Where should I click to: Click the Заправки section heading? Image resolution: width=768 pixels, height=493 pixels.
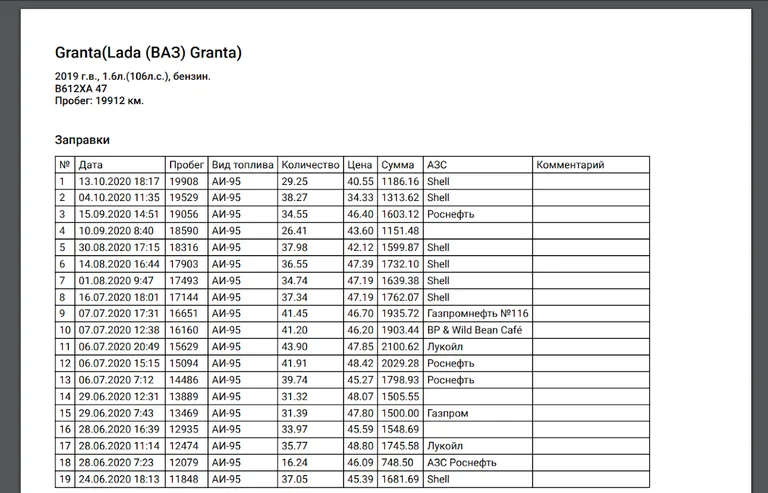pos(82,140)
